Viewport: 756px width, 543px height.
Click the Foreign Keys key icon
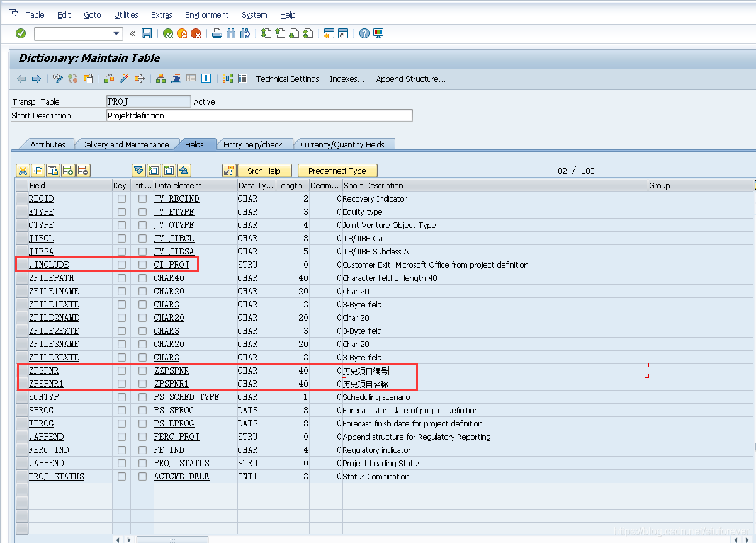[x=229, y=170]
